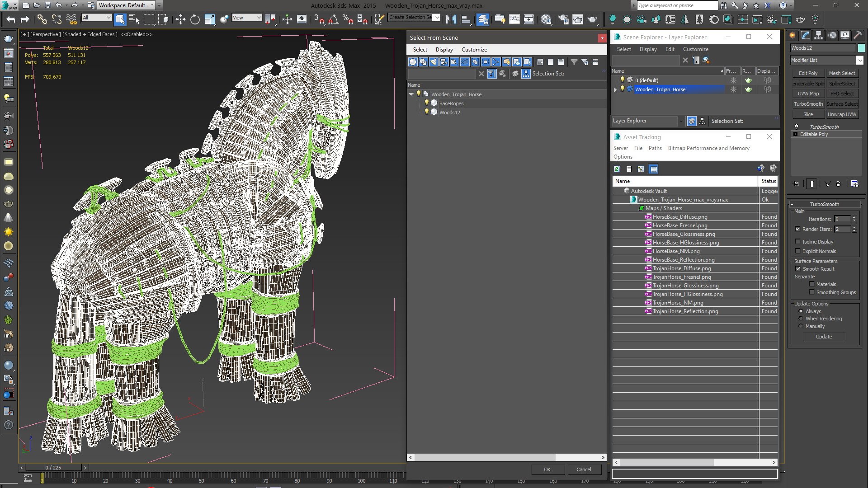
Task: Open the Layer Explorer dropdown
Action: click(x=681, y=121)
